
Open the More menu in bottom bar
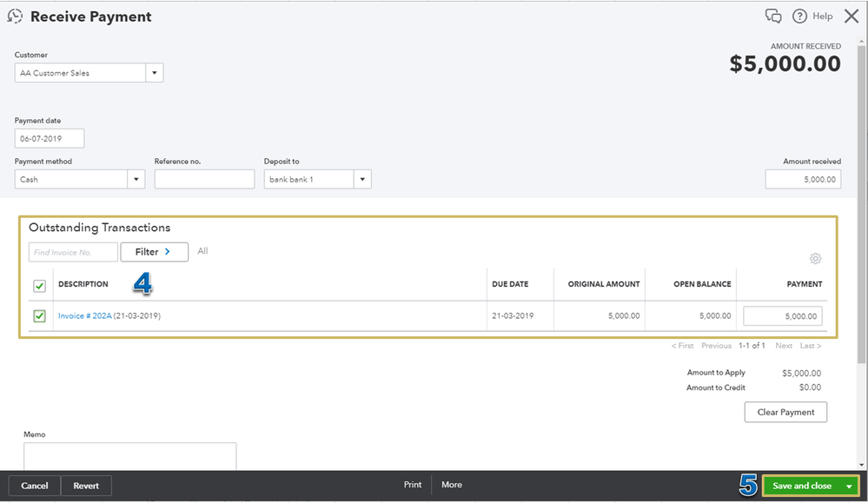pos(452,485)
